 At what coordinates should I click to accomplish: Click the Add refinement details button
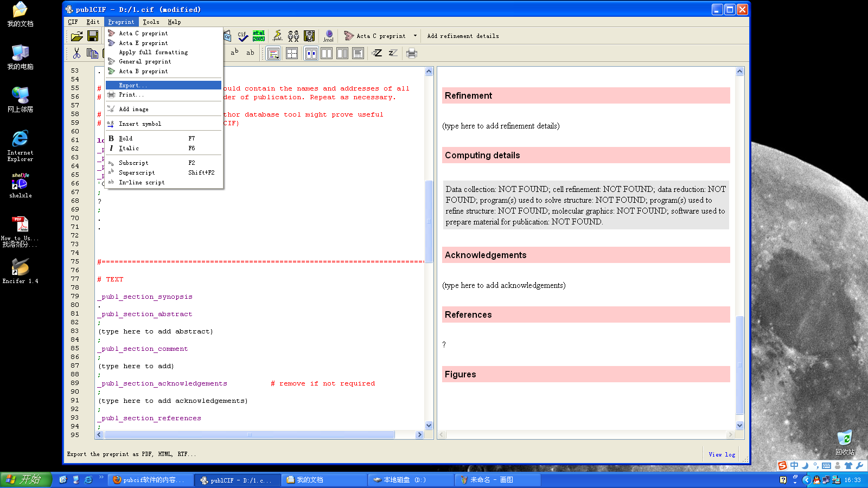[463, 36]
